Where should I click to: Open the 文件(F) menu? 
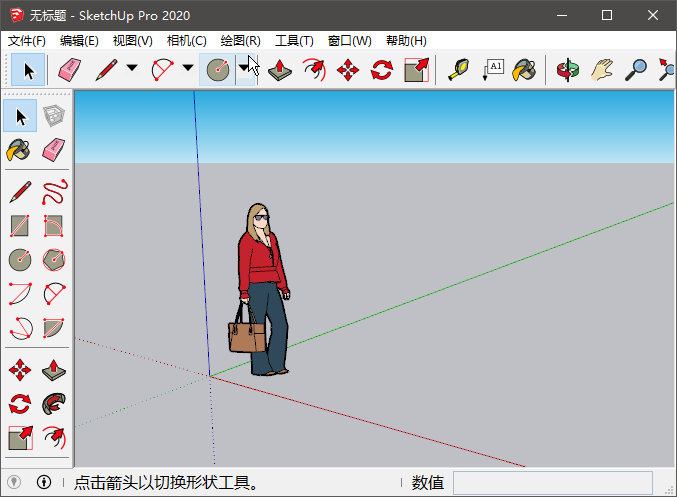coord(27,41)
